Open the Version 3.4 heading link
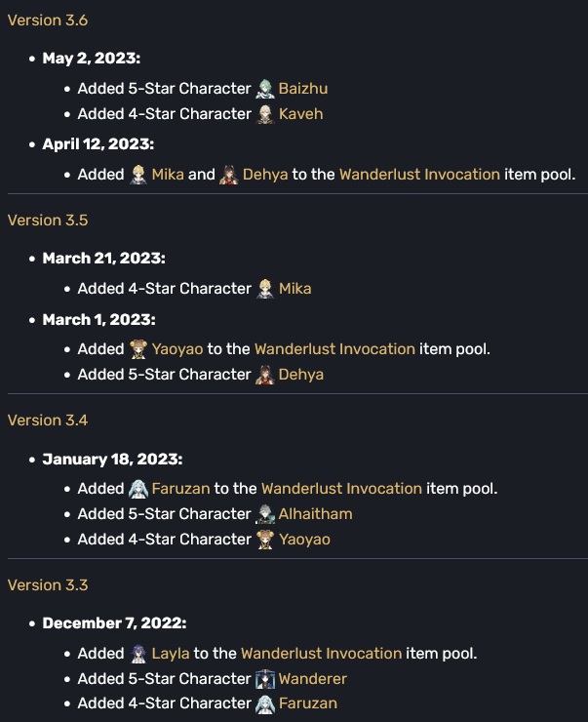This screenshot has width=588, height=722. (48, 421)
